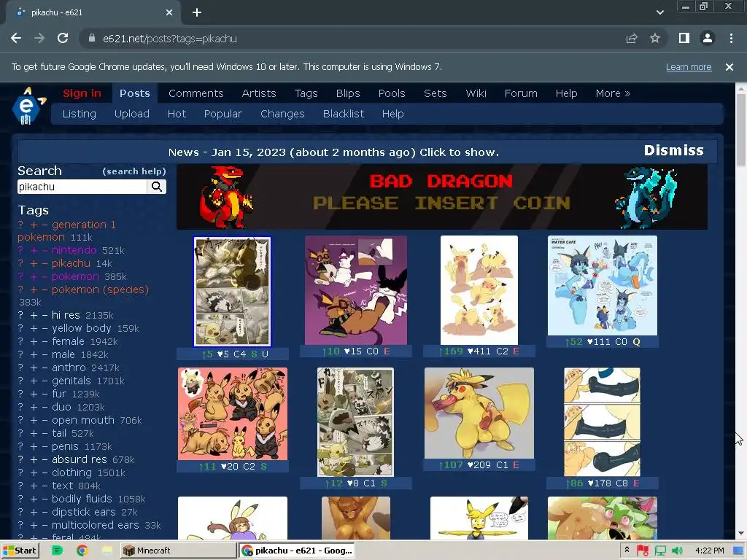
Task: Click the vertical page scrollbar thumb
Action: click(741, 130)
